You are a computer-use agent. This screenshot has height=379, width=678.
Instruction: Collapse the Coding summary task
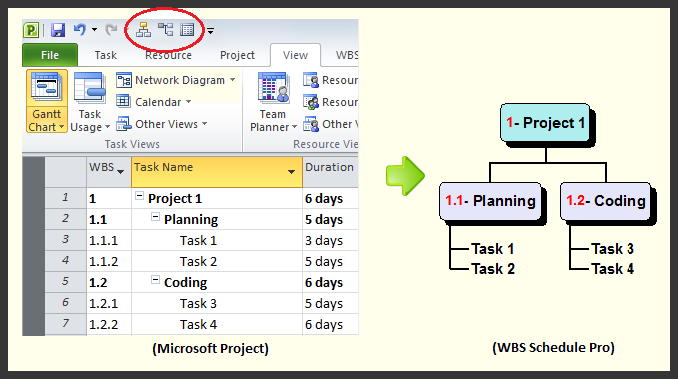point(155,280)
